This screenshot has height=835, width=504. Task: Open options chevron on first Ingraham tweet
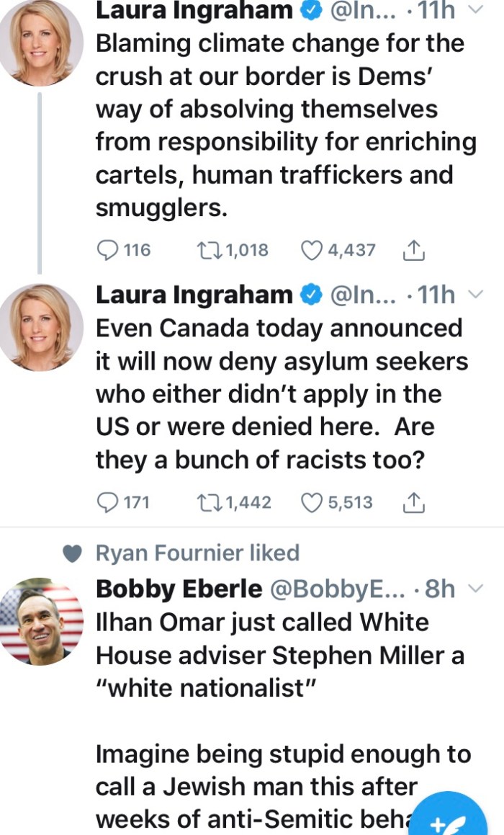coord(473,9)
